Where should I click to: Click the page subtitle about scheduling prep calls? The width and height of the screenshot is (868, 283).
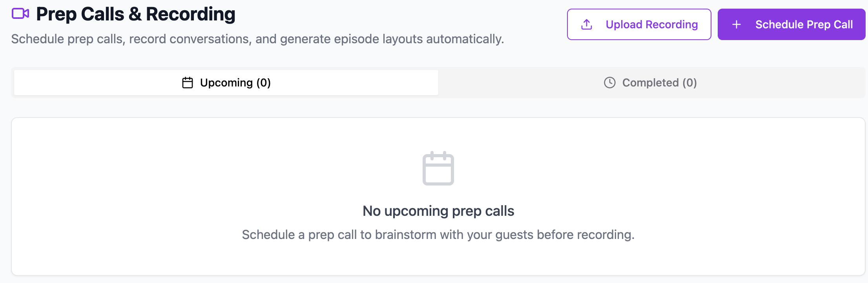tap(257, 39)
